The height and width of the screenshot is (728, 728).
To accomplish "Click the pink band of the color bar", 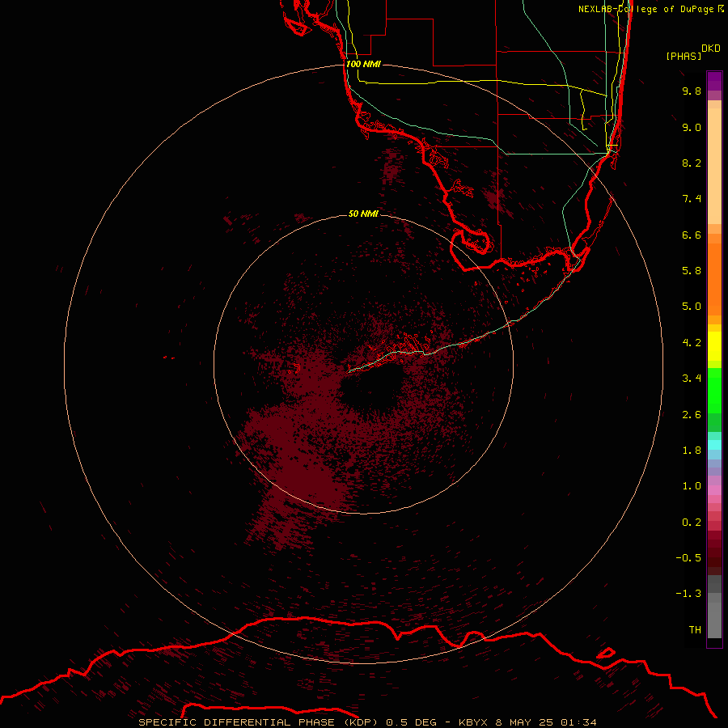I will (714, 490).
